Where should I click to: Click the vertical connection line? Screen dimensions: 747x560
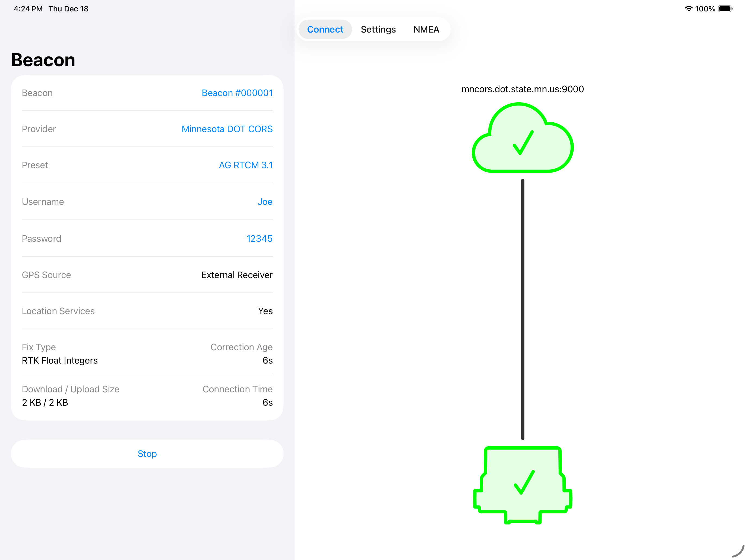click(523, 309)
